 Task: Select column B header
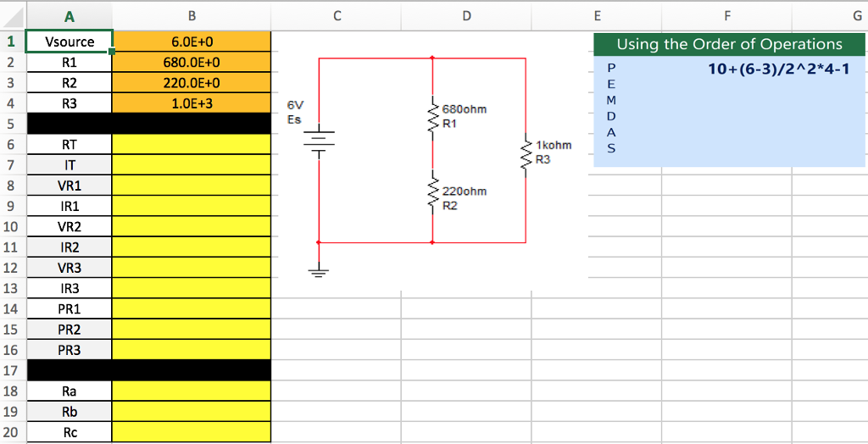point(192,15)
